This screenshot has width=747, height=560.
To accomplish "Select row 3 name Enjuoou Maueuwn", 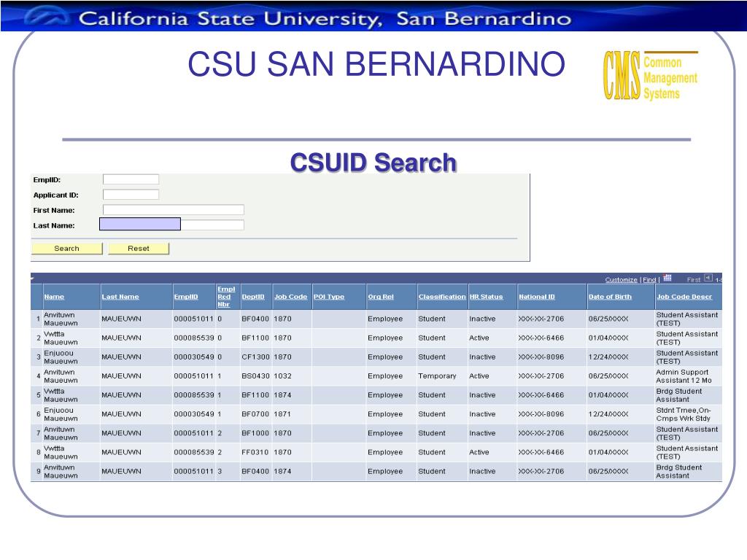I will tap(61, 357).
